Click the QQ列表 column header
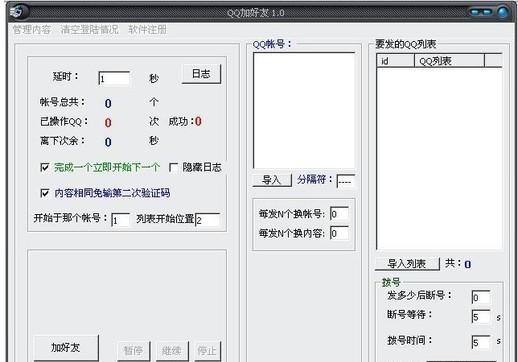 449,61
